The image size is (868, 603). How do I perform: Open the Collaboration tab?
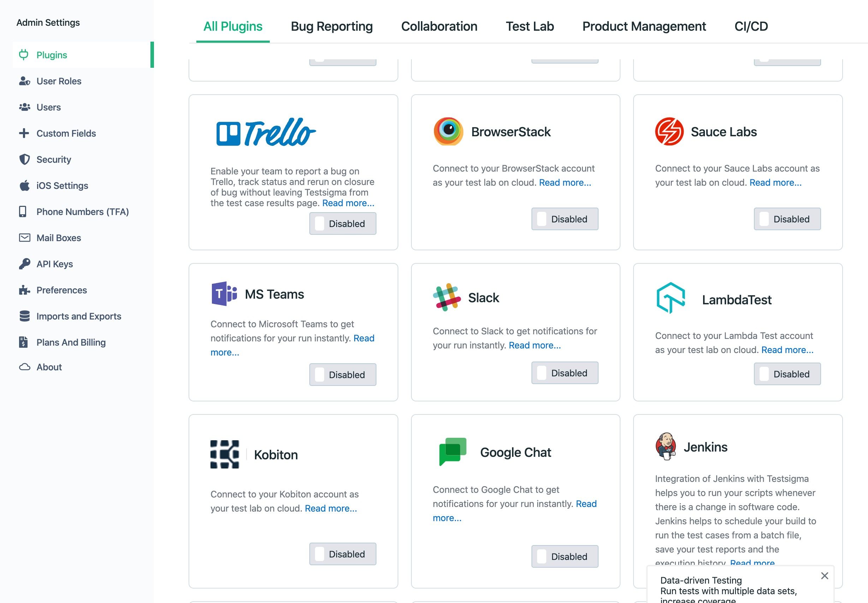point(439,26)
